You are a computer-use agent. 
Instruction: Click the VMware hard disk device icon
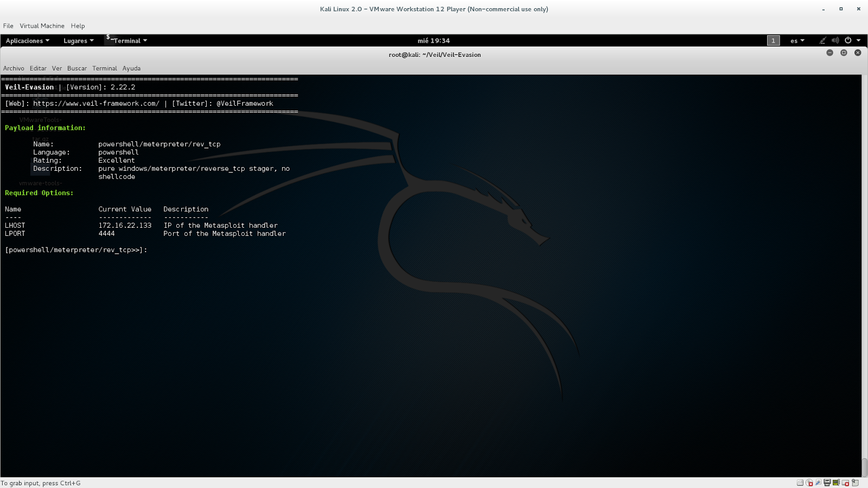pyautogui.click(x=800, y=483)
